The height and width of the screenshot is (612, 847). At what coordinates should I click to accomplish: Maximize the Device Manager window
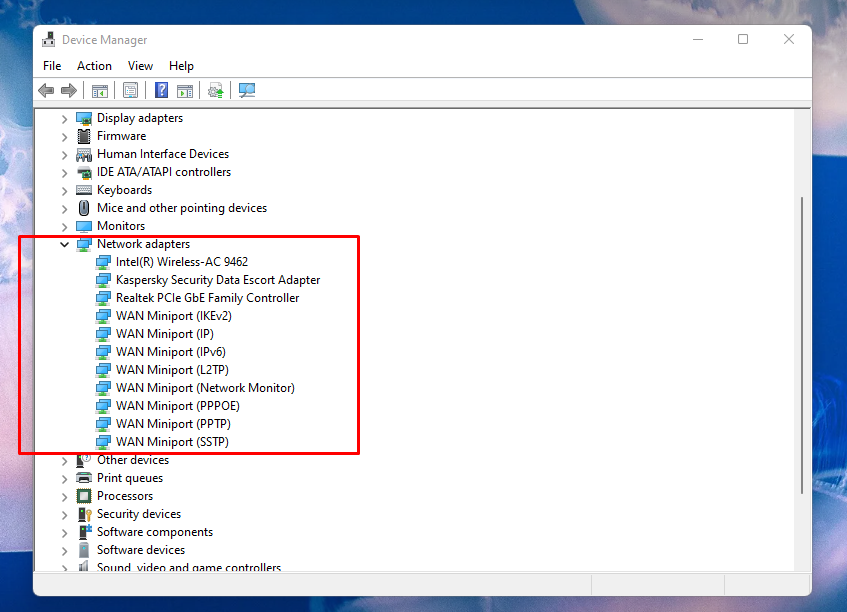point(743,39)
